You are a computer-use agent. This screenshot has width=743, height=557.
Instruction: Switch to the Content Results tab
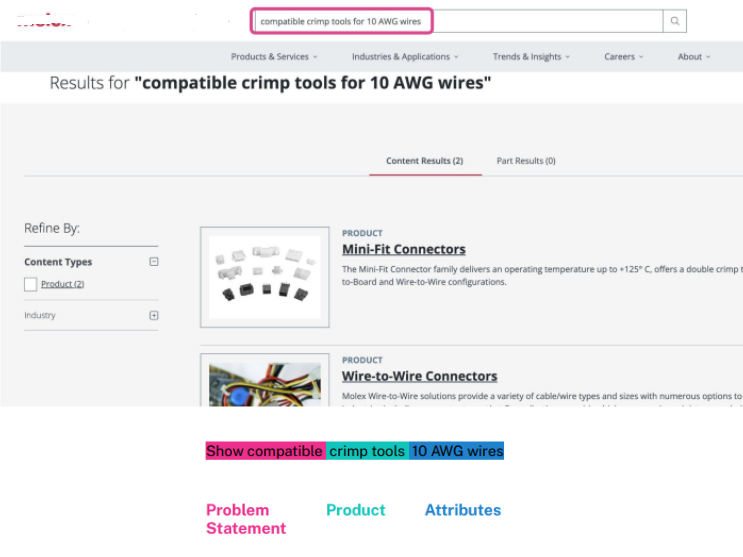(424, 161)
